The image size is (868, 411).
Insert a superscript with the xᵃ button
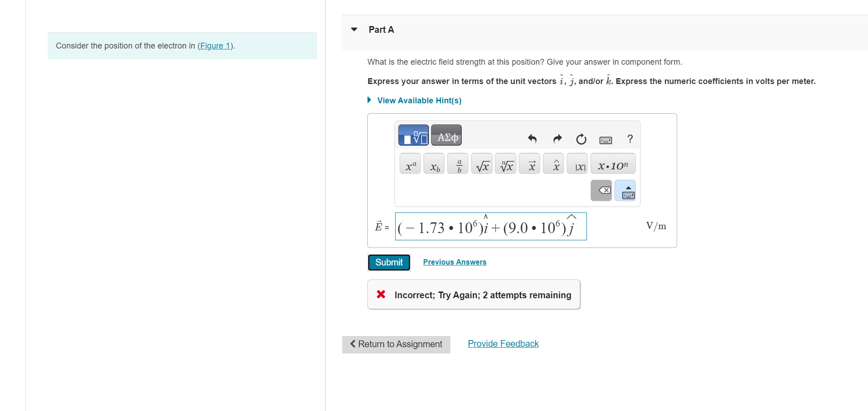(409, 164)
